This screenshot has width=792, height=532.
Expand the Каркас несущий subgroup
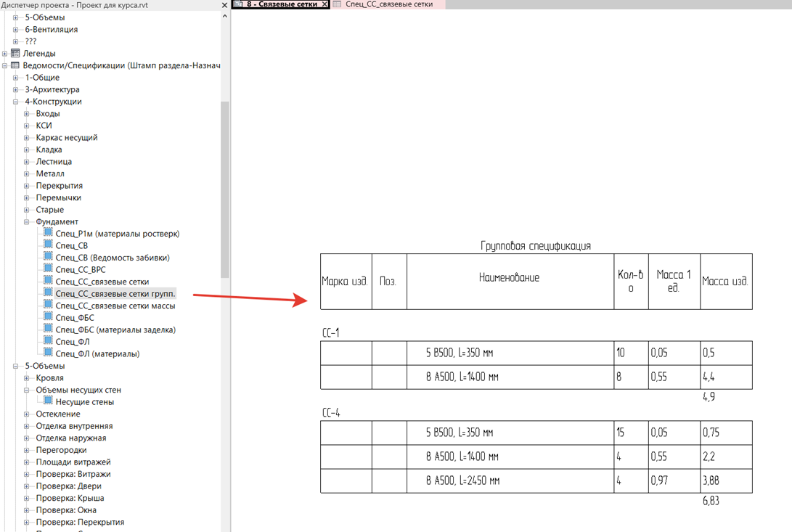[x=26, y=137]
